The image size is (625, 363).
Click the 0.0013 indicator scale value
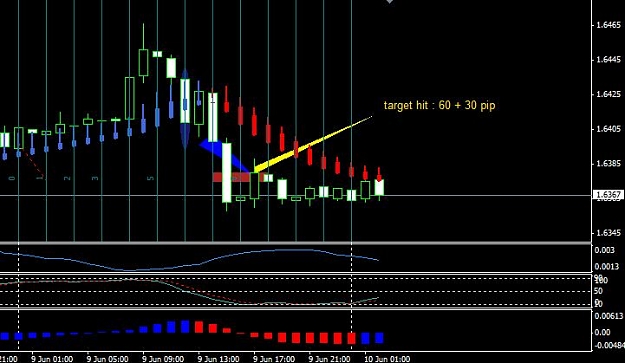[x=608, y=267]
